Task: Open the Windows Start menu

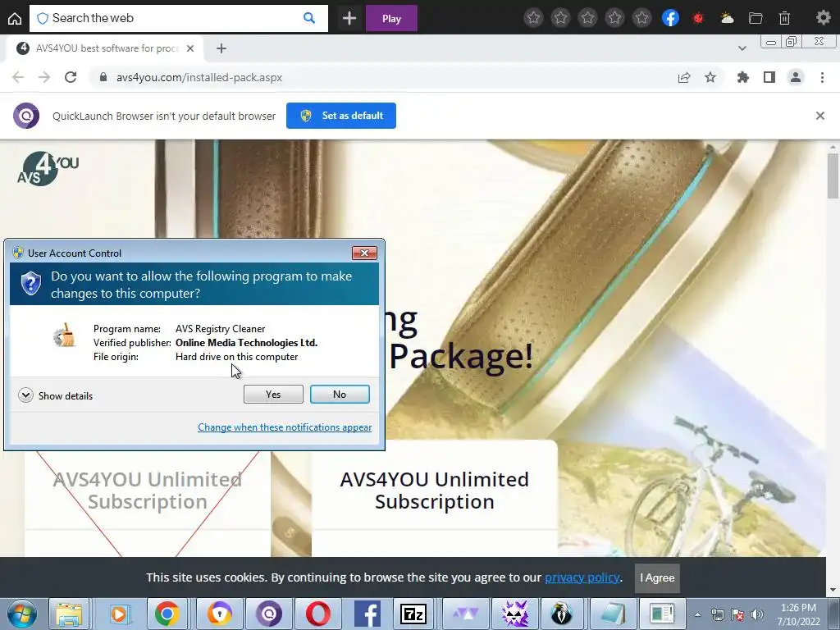Action: point(21,614)
